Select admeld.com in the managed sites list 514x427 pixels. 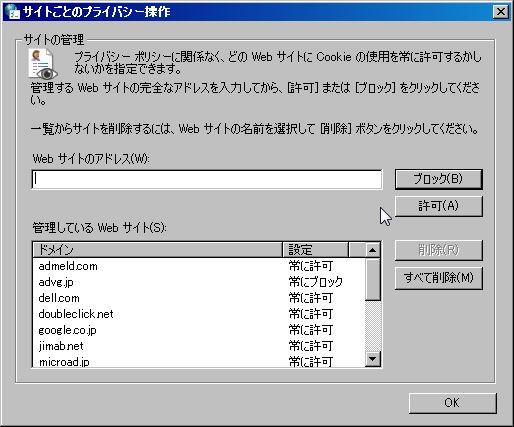click(x=199, y=266)
